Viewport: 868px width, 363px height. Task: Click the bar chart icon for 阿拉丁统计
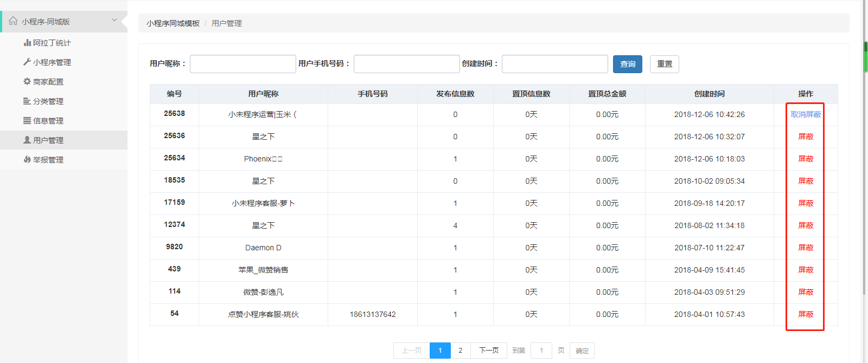coord(27,43)
